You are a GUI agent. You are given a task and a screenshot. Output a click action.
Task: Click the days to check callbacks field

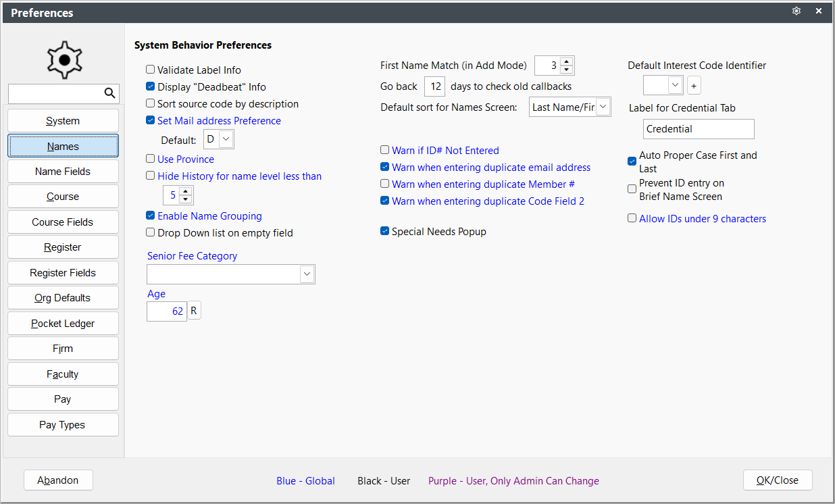[x=435, y=86]
